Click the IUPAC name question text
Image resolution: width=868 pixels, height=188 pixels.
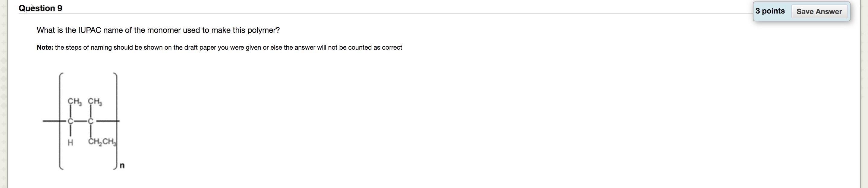[x=158, y=30]
